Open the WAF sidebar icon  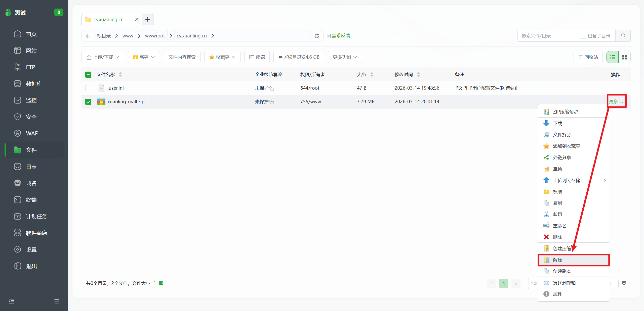click(17, 133)
